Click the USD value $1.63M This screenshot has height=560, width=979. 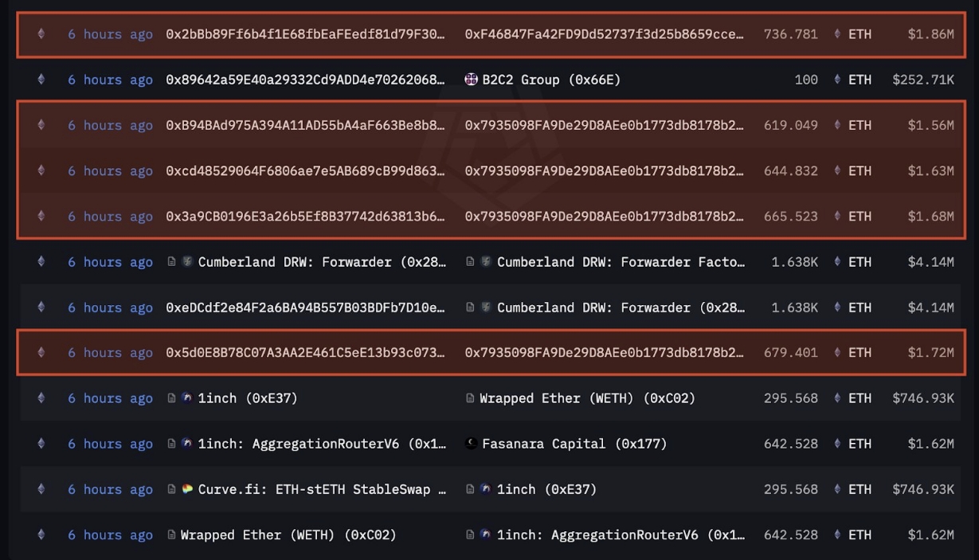930,170
